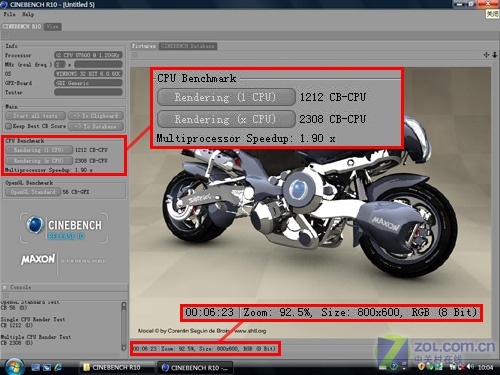The width and height of the screenshot is (500, 375).
Task: Click Show Desktop quick launch icon
Action: click(35, 367)
